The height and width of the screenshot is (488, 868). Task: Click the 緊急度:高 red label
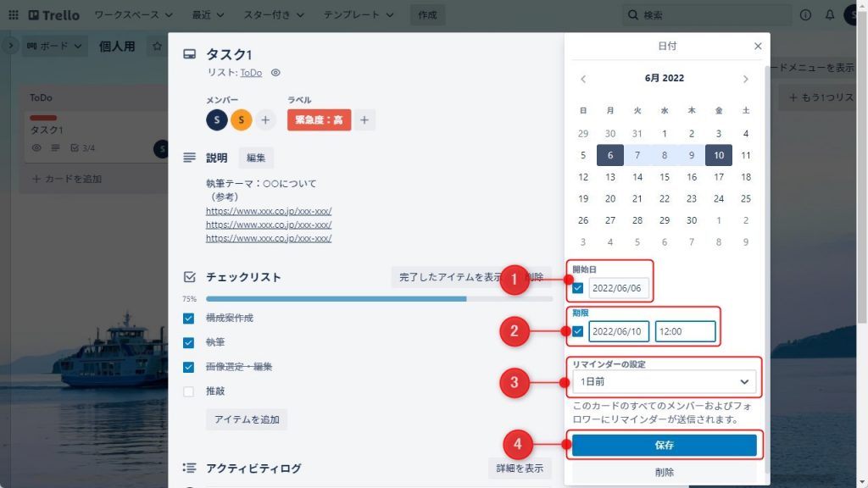[319, 119]
